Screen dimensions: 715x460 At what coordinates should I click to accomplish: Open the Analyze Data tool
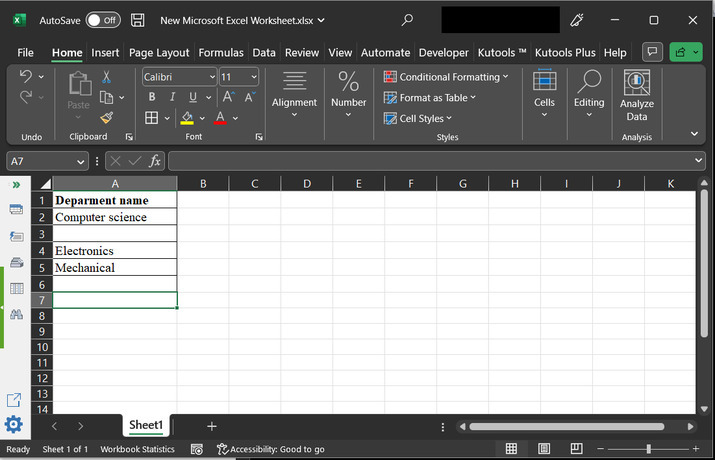click(636, 97)
